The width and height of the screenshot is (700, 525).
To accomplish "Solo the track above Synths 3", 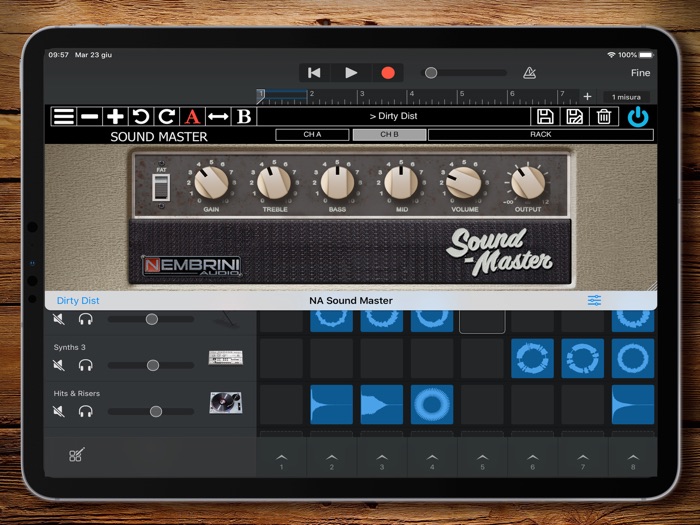I will point(85,319).
